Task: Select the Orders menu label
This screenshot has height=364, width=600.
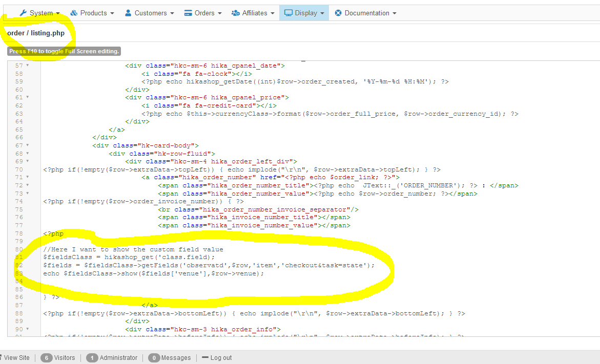Action: 205,13
